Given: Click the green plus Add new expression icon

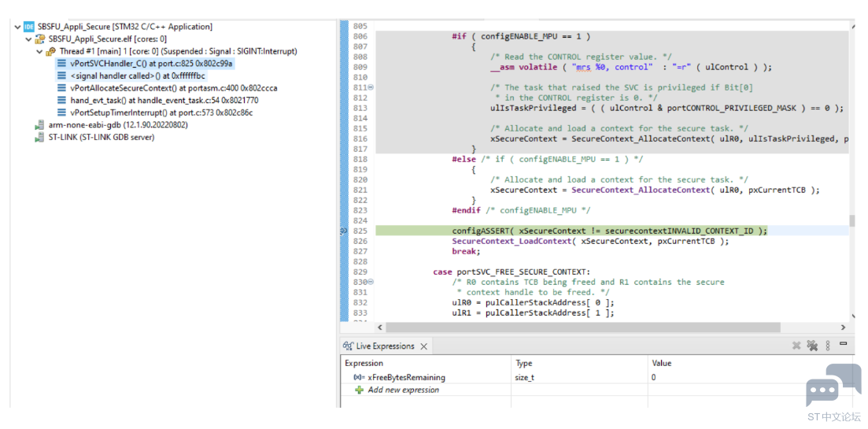Looking at the screenshot, I should click(360, 390).
